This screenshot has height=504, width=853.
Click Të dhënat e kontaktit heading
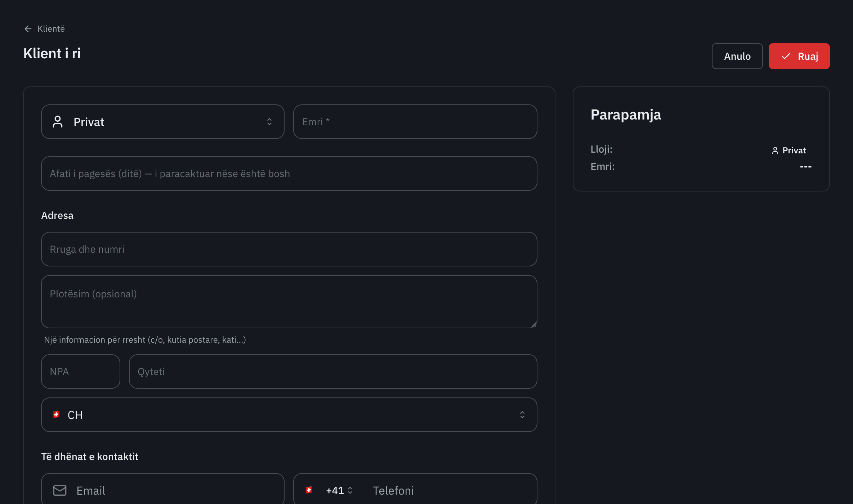point(90,456)
